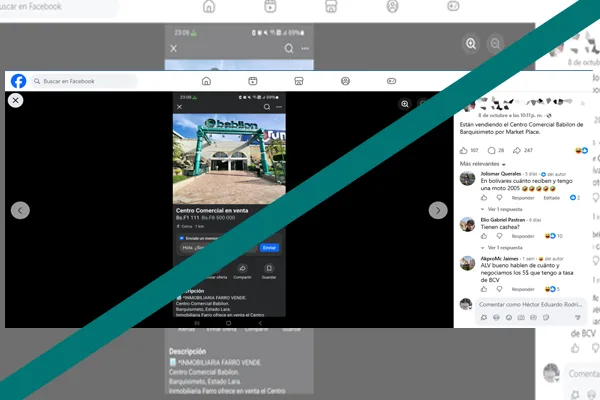Click the user avatar beside the comment box

(466, 304)
